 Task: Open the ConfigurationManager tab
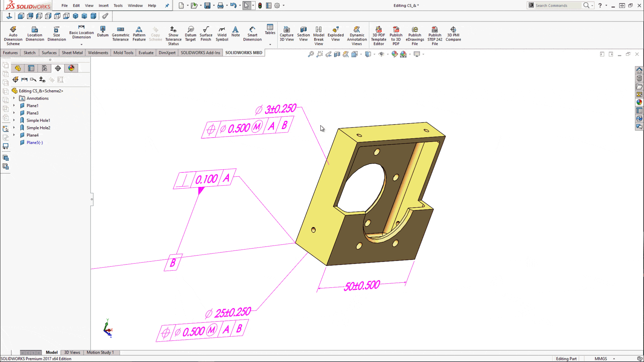coord(45,68)
